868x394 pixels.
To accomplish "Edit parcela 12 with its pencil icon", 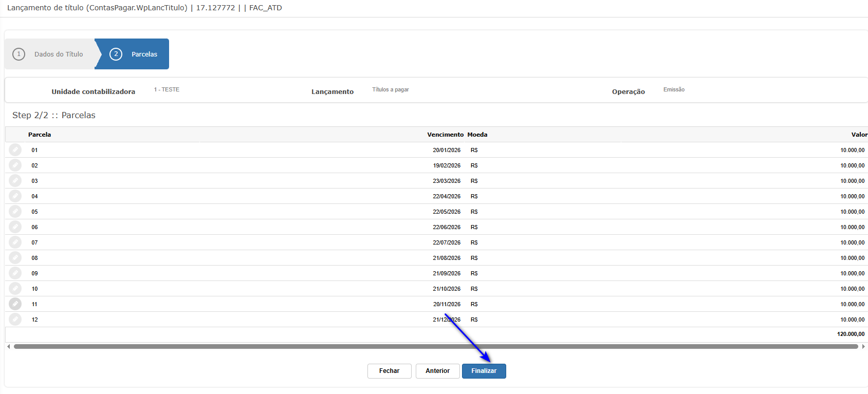I will tap(15, 320).
